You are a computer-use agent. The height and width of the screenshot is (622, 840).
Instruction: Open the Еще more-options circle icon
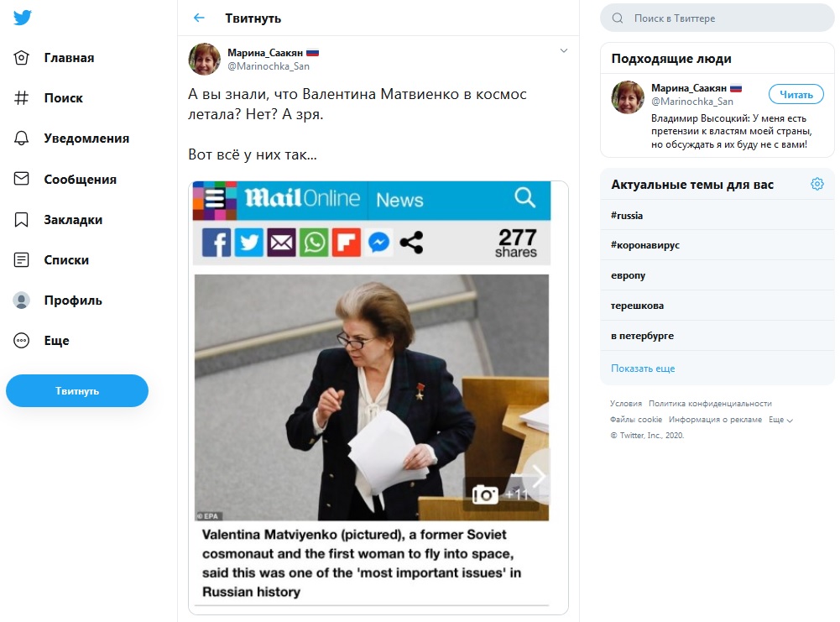[22, 341]
